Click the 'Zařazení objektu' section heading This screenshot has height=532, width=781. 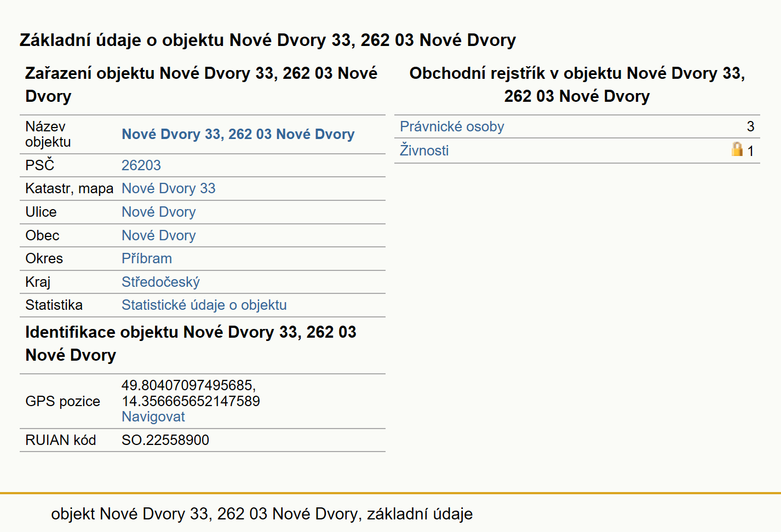202,84
